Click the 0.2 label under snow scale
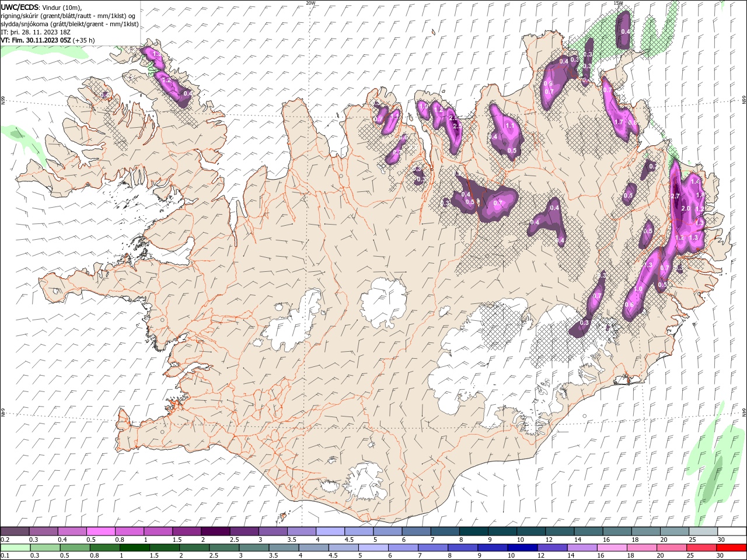The width and height of the screenshot is (747, 560). click(5, 540)
